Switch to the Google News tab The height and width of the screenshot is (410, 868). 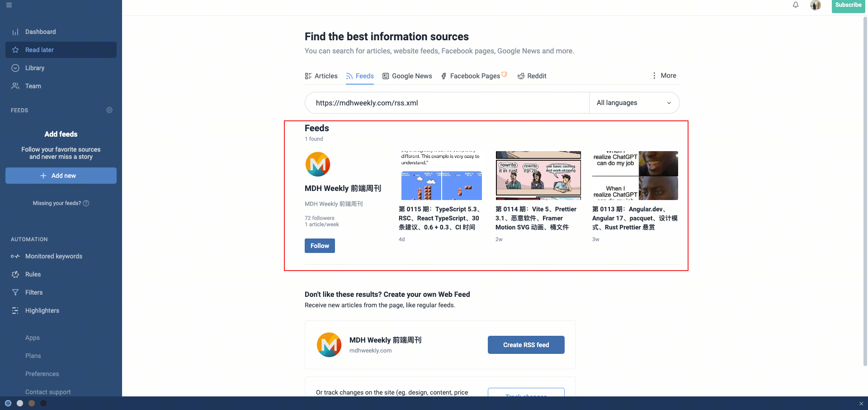click(x=407, y=76)
